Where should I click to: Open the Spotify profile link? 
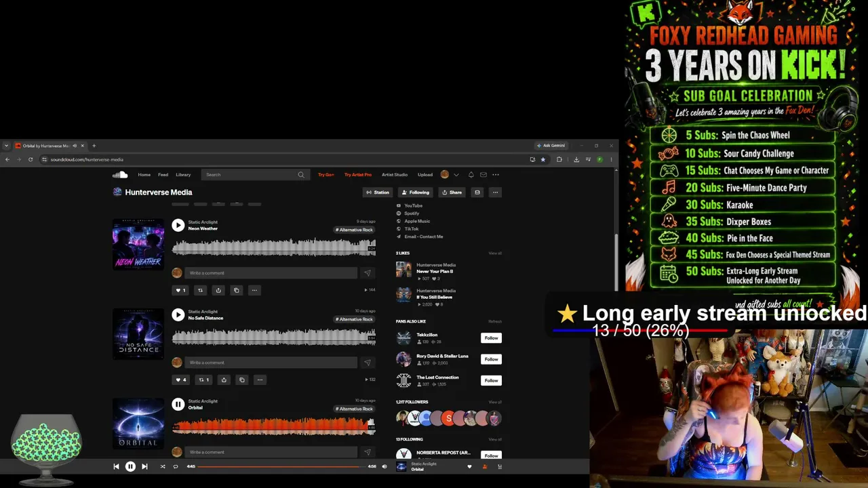[x=412, y=213]
